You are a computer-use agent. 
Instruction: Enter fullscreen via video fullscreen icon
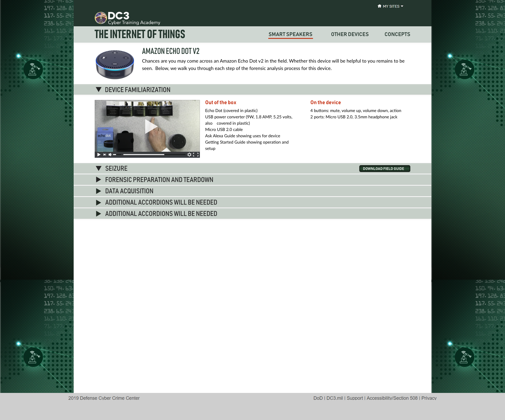196,155
